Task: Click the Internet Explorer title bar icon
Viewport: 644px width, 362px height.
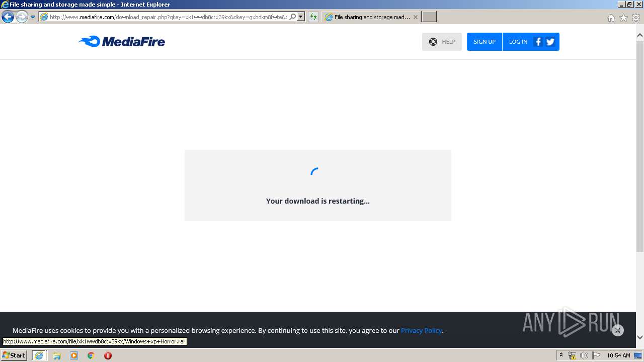Action: 5,5
